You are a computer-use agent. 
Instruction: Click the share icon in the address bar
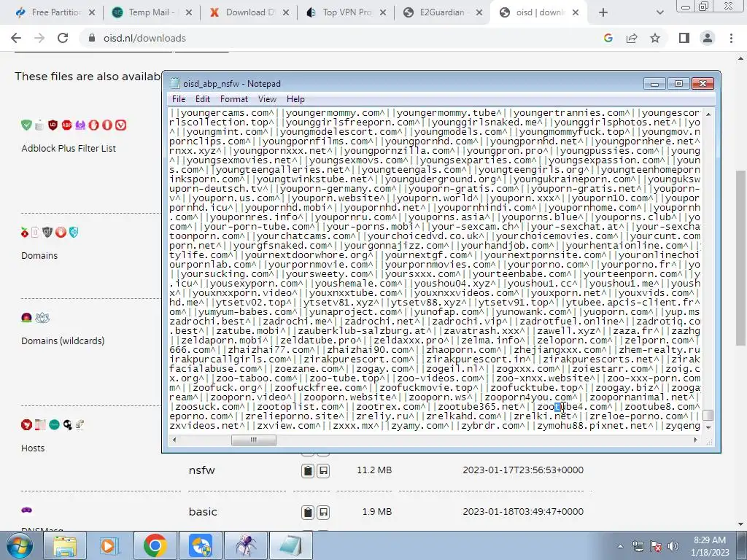[x=632, y=38]
